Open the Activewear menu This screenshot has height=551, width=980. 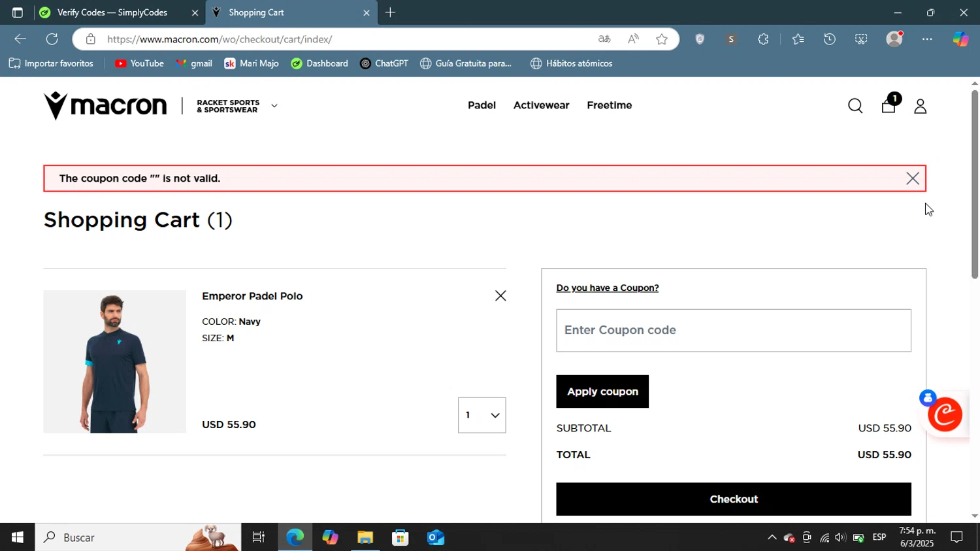pos(541,105)
